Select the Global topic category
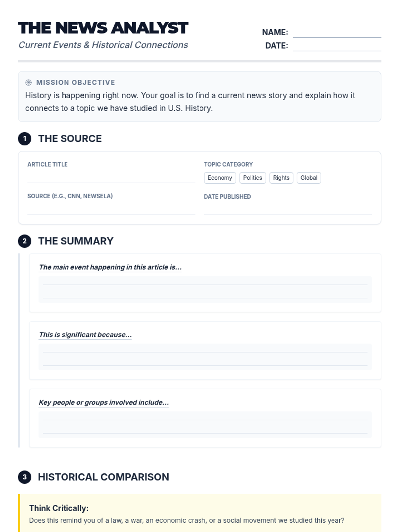This screenshot has width=399, height=532. (309, 178)
